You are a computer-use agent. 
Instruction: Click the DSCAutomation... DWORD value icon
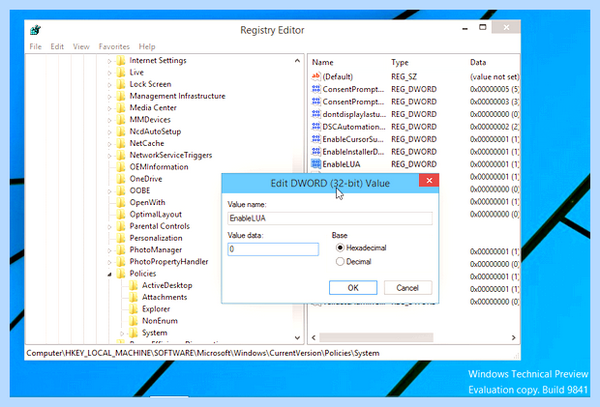(x=316, y=127)
